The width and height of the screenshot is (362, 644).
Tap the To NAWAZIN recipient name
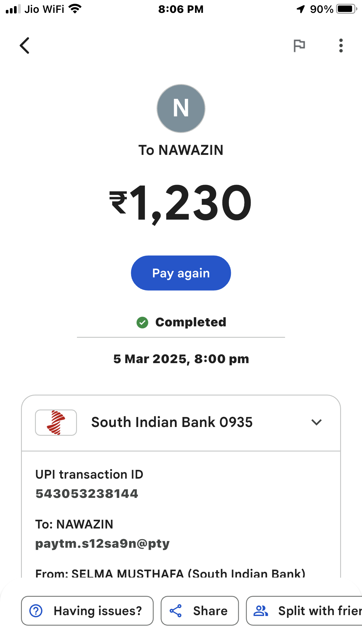[x=181, y=150]
